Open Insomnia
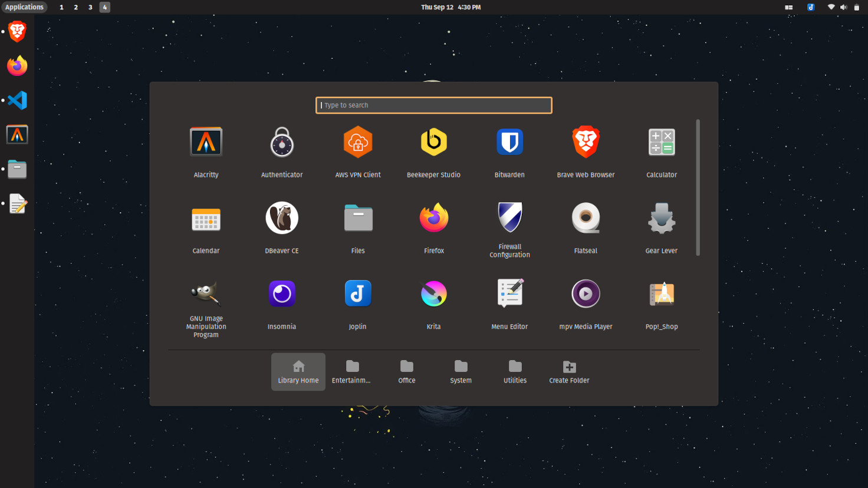The image size is (868, 488). click(x=282, y=294)
